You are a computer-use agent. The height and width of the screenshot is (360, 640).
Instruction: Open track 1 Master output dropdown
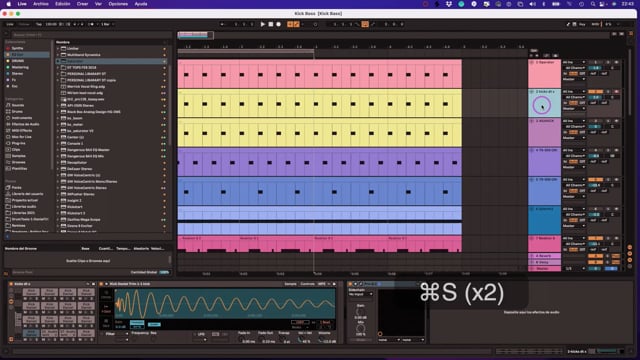(x=574, y=79)
